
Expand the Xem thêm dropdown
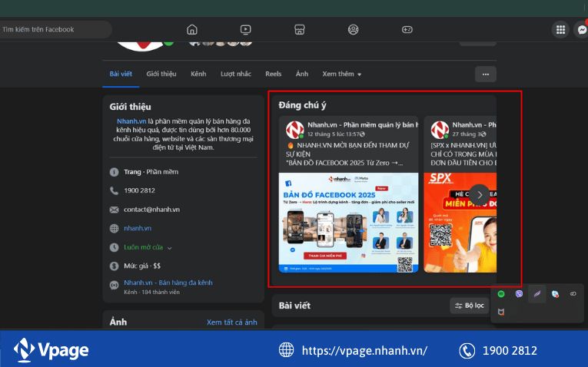pos(341,74)
